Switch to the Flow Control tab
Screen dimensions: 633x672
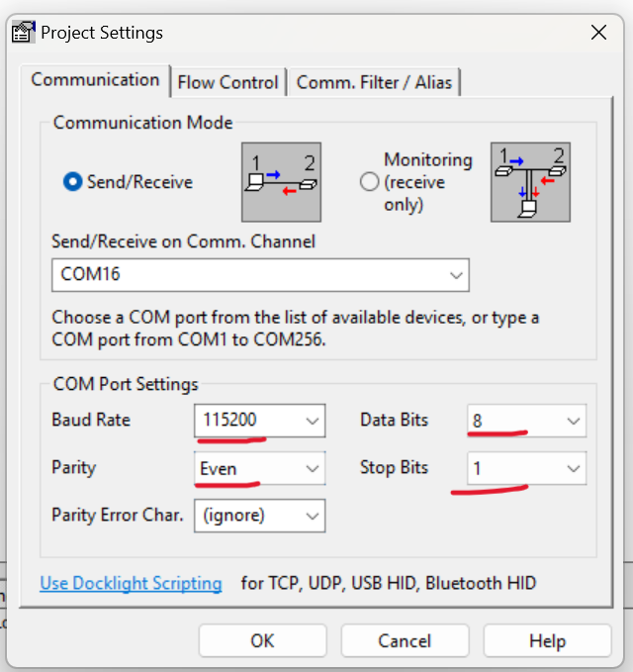pos(227,82)
